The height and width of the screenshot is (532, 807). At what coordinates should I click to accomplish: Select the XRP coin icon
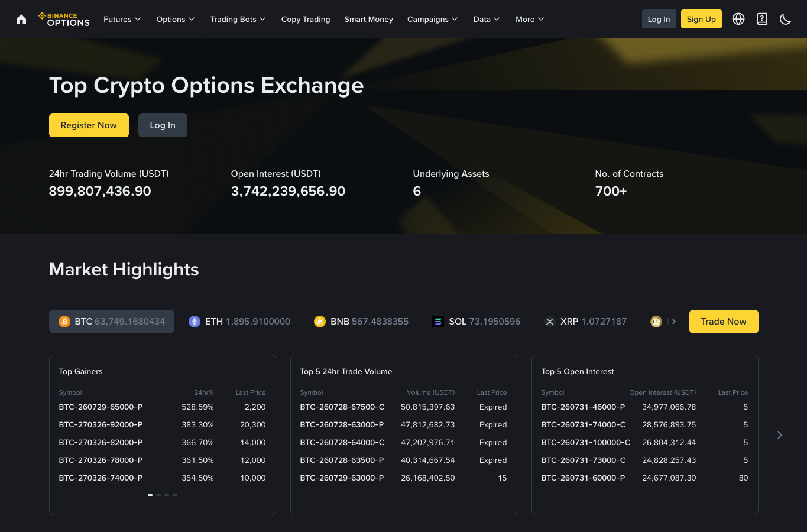[x=550, y=322]
